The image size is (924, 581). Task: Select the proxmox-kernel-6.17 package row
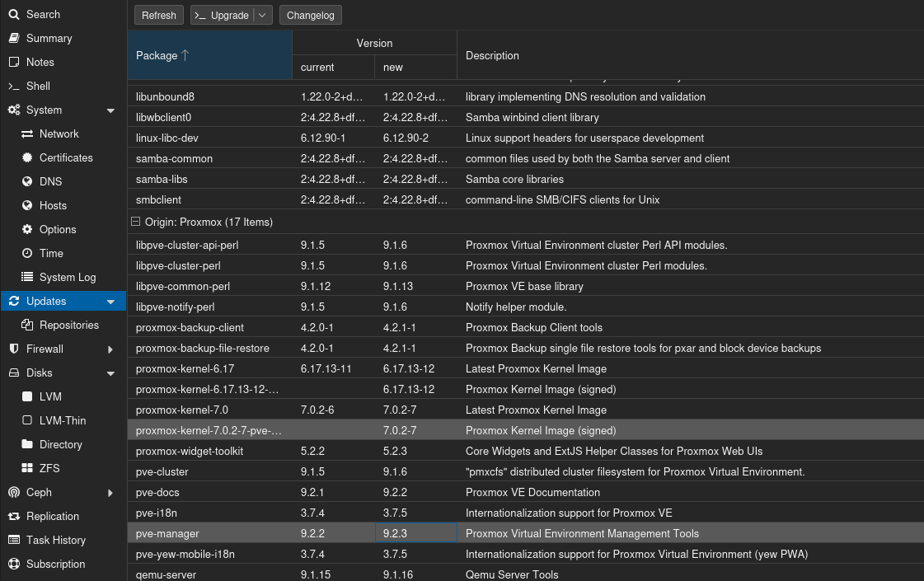526,368
